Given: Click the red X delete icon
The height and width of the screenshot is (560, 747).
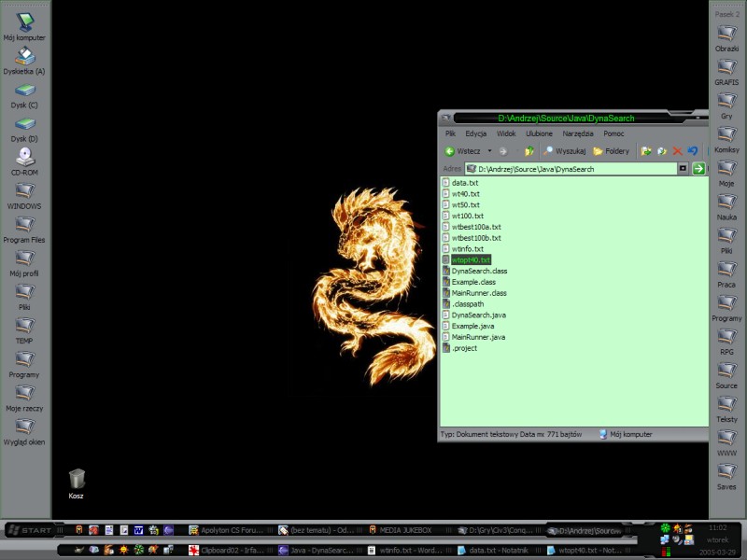Looking at the screenshot, I should [678, 151].
